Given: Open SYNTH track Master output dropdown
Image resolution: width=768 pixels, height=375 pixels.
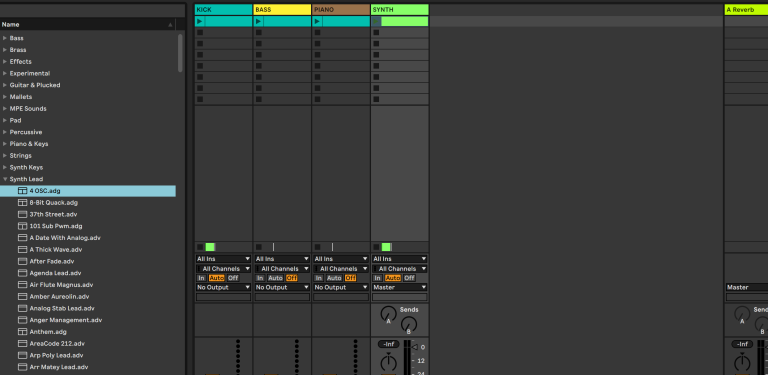Looking at the screenshot, I should pyautogui.click(x=400, y=287).
